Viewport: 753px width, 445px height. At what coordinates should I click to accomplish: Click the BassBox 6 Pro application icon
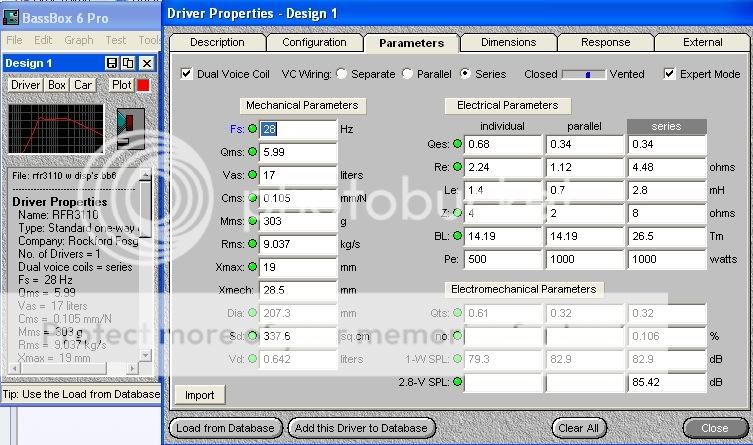pos(11,18)
